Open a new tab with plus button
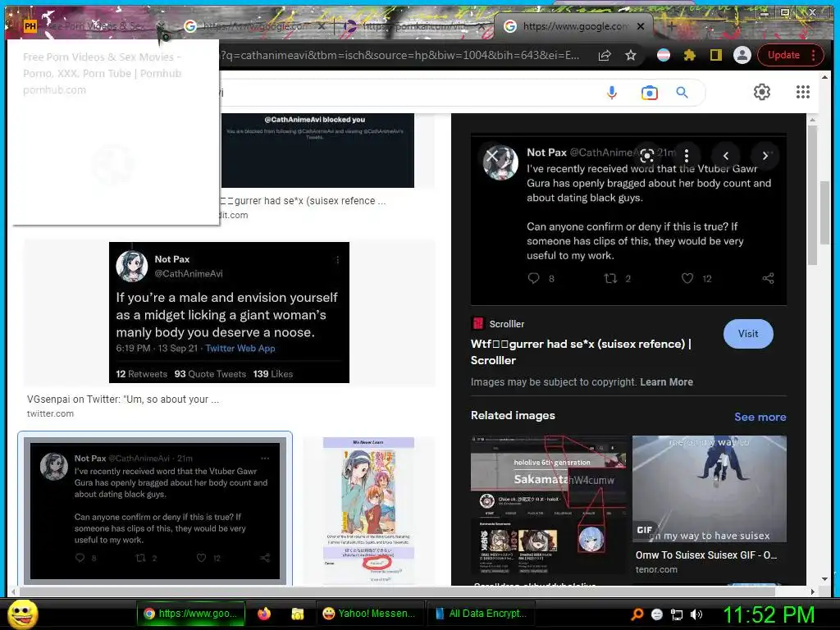This screenshot has width=840, height=630. pos(671,25)
